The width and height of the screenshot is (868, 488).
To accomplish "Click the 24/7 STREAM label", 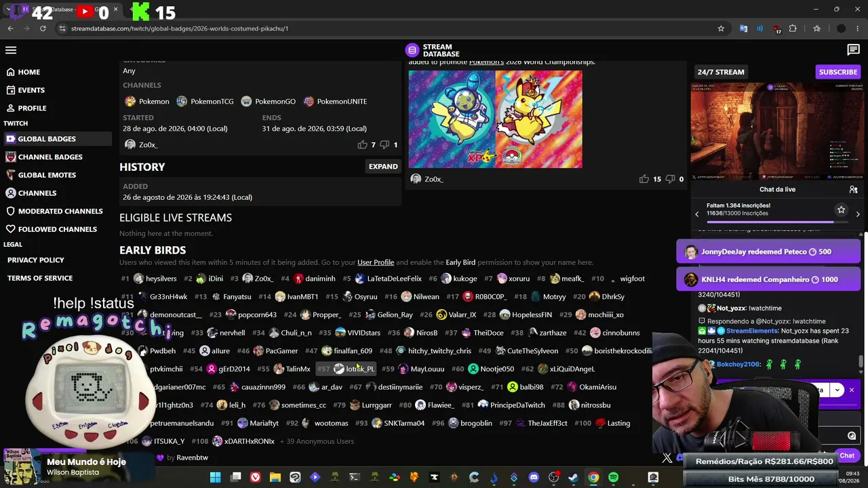I will 721,72.
